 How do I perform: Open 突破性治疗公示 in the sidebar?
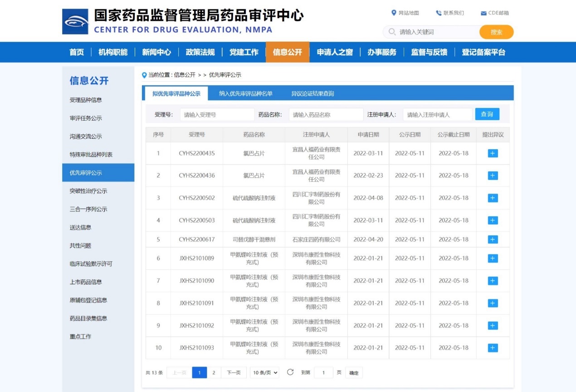[x=98, y=191]
